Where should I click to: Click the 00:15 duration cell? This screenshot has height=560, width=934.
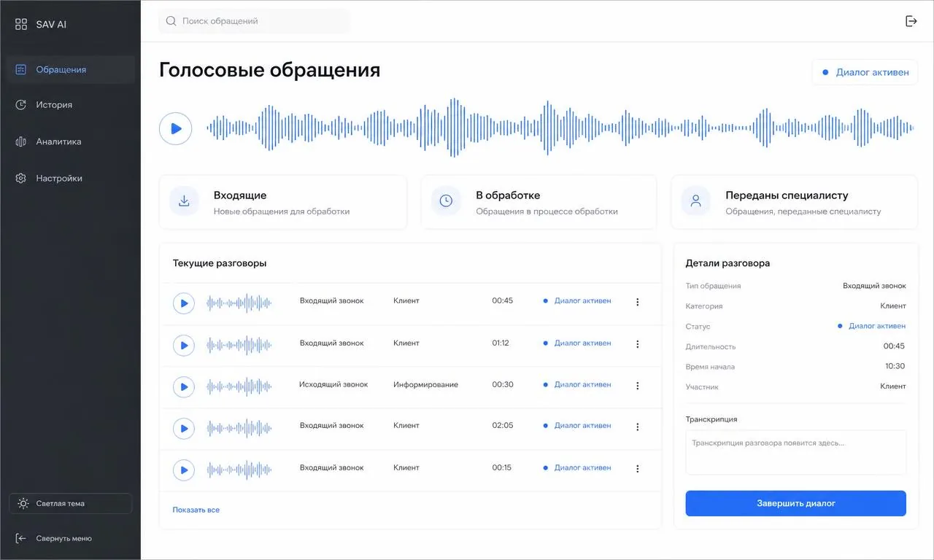[502, 467]
